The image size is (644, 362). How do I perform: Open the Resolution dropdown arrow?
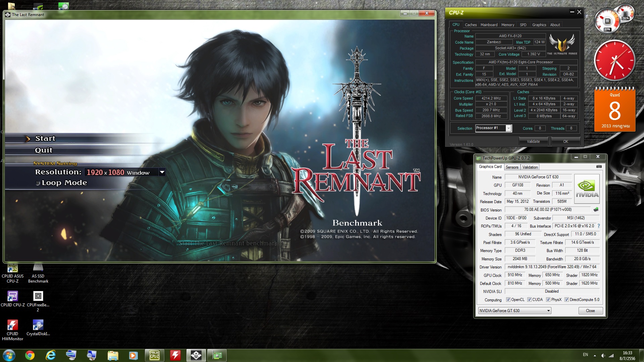pyautogui.click(x=162, y=172)
